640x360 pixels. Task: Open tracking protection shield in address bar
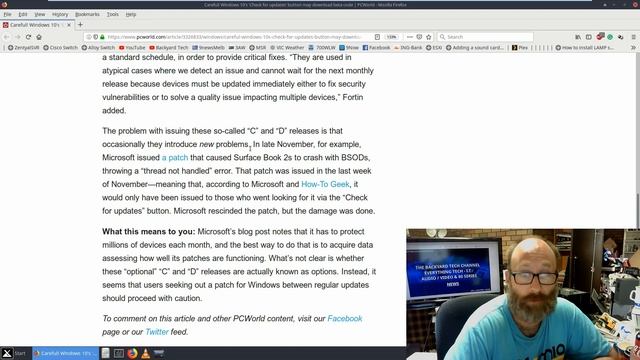pos(96,37)
